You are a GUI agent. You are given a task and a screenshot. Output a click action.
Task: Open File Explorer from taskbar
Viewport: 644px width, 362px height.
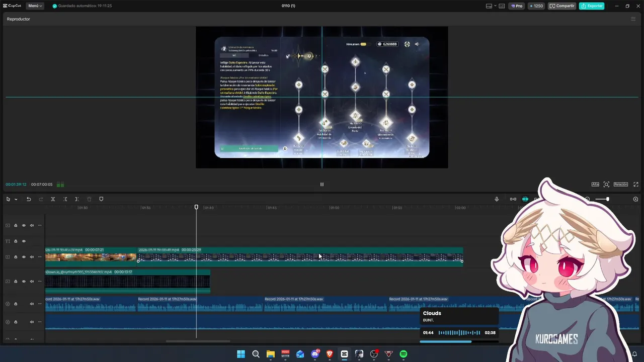click(271, 354)
